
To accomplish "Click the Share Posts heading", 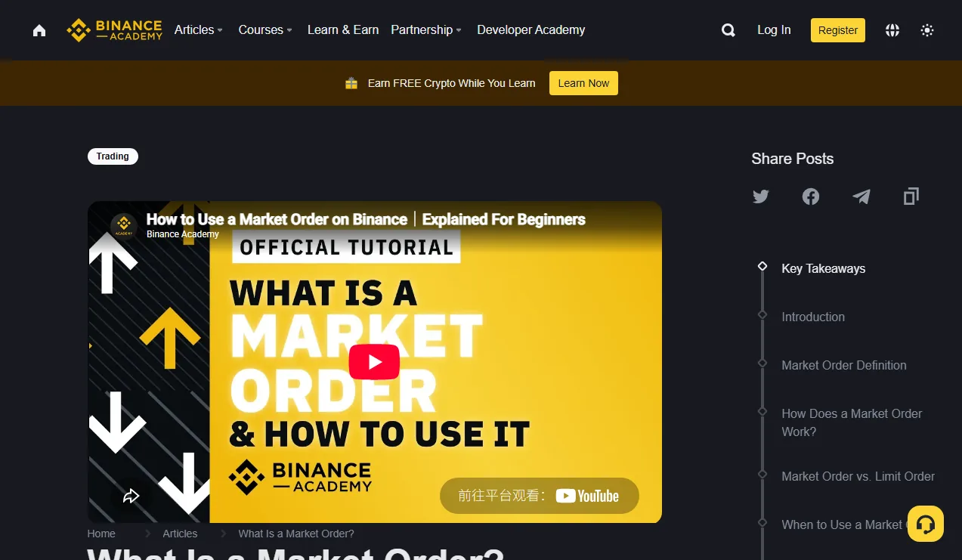I will [x=793, y=159].
